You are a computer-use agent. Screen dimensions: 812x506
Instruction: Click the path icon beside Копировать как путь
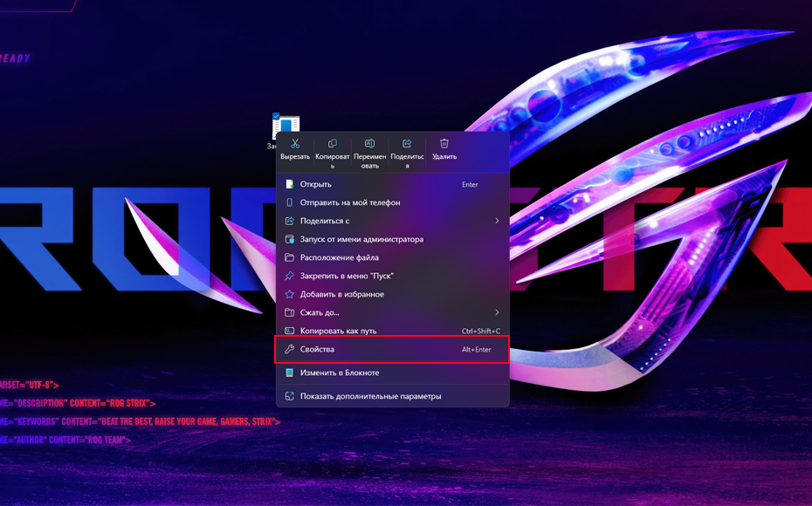click(x=290, y=331)
